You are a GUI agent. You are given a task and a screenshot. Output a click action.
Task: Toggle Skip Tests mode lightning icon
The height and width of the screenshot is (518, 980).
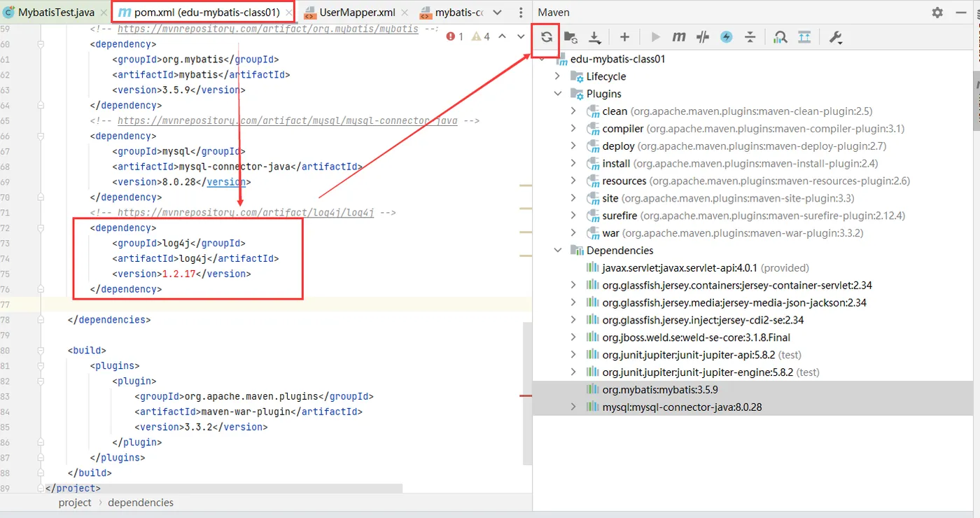pyautogui.click(x=727, y=37)
